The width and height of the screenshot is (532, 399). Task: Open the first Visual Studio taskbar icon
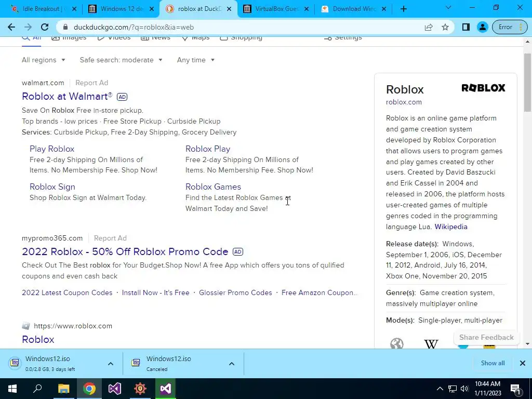click(115, 389)
